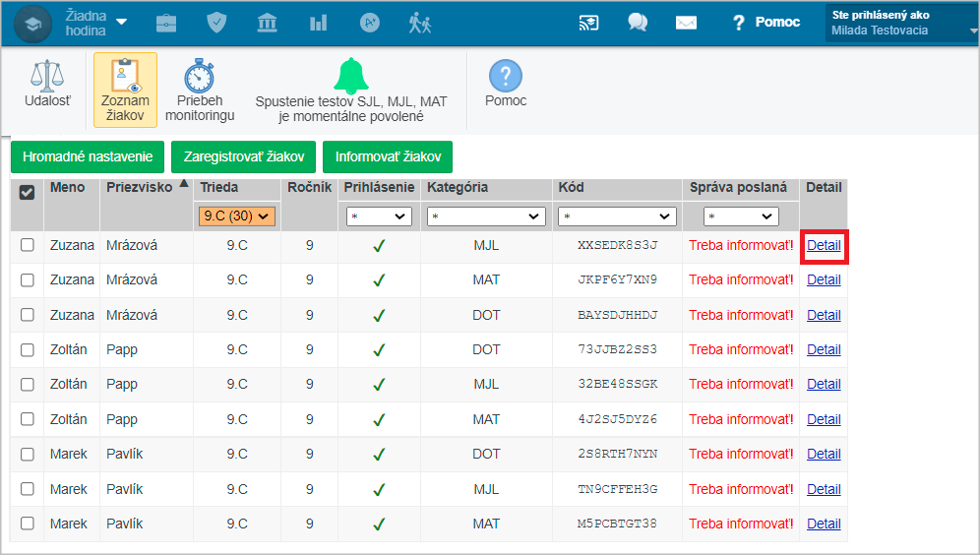This screenshot has height=555, width=980.
Task: Click the login checkmark for code BAYSDJHHDJ
Action: [379, 316]
